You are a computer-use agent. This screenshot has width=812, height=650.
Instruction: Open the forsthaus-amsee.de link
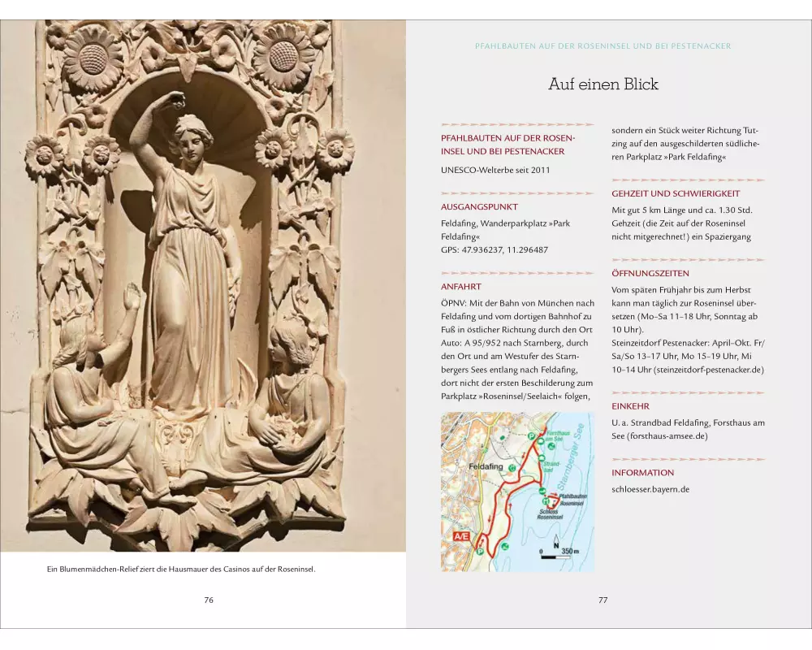coord(661,436)
